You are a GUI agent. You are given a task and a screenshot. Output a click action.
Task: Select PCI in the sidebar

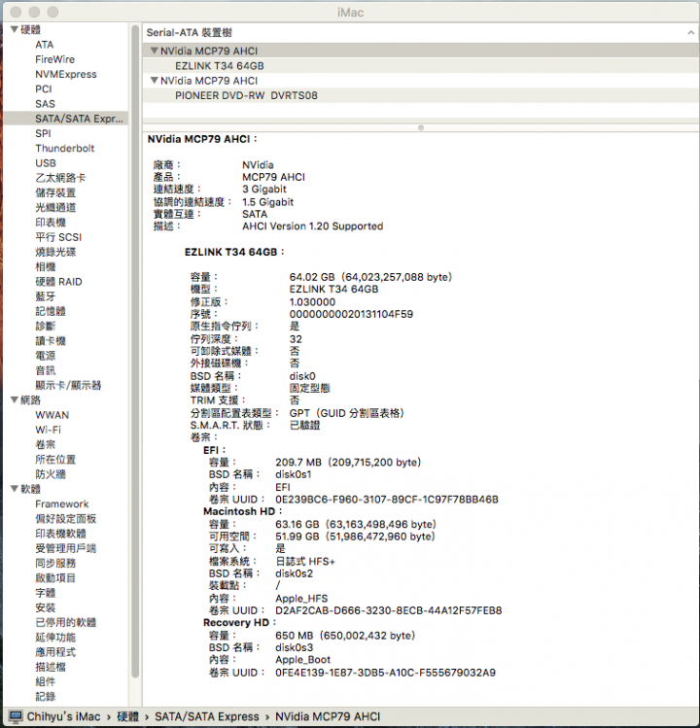(x=44, y=89)
